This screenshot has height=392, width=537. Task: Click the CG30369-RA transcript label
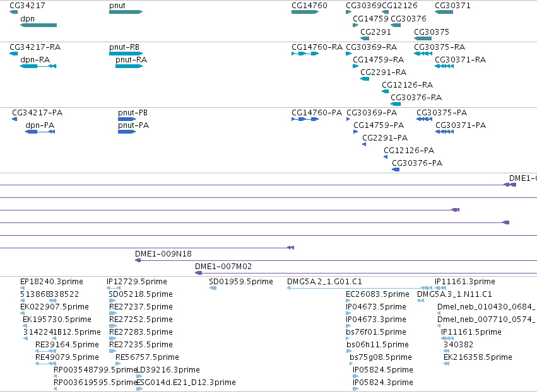pyautogui.click(x=372, y=47)
